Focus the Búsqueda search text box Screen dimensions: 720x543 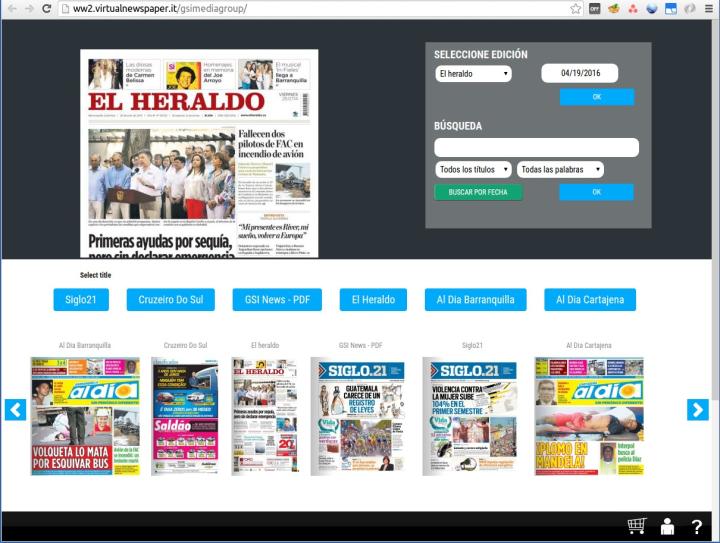[536, 147]
